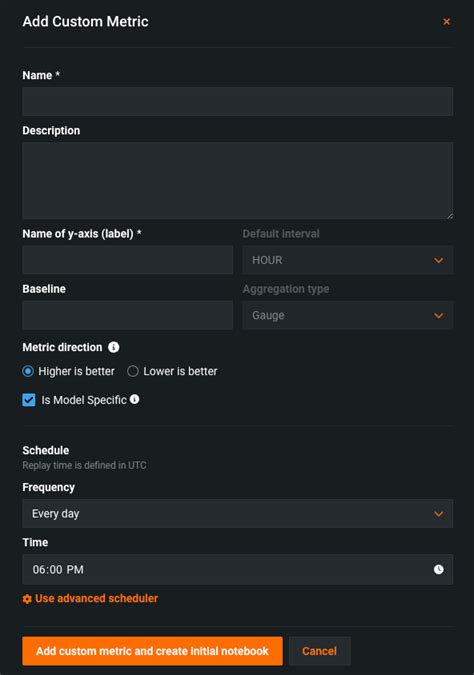The height and width of the screenshot is (675, 474).
Task: Click the Metric direction info icon
Action: 114,347
